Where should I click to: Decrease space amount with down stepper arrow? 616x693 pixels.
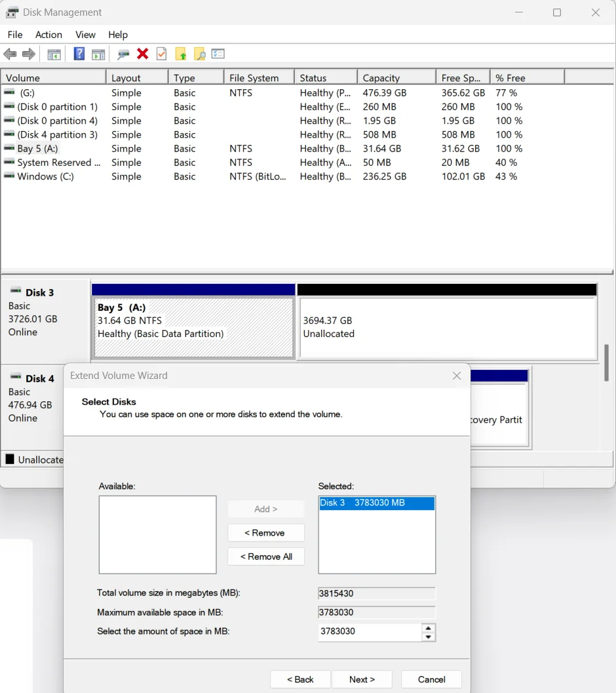[x=428, y=637]
